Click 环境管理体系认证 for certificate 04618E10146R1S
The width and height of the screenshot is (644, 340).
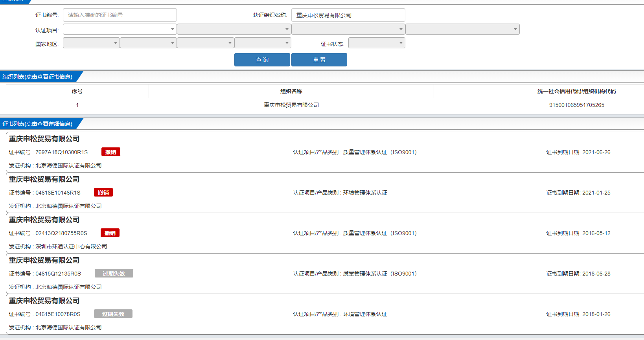pyautogui.click(x=365, y=193)
